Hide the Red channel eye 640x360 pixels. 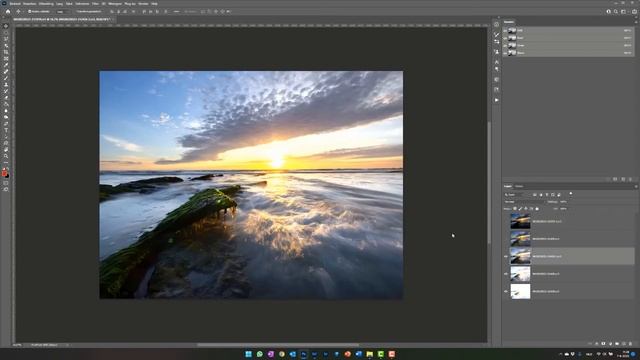click(505, 38)
